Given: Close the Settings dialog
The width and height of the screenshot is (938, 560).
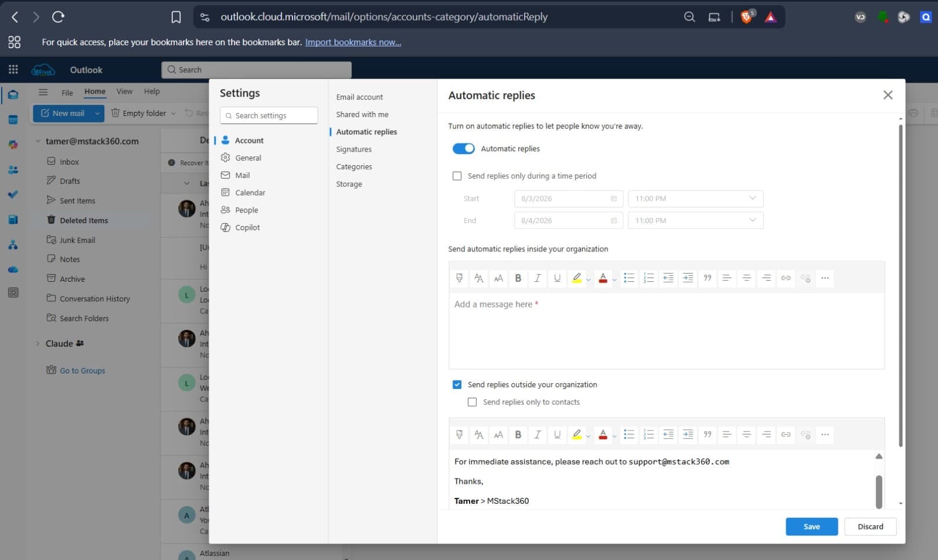Looking at the screenshot, I should [888, 95].
